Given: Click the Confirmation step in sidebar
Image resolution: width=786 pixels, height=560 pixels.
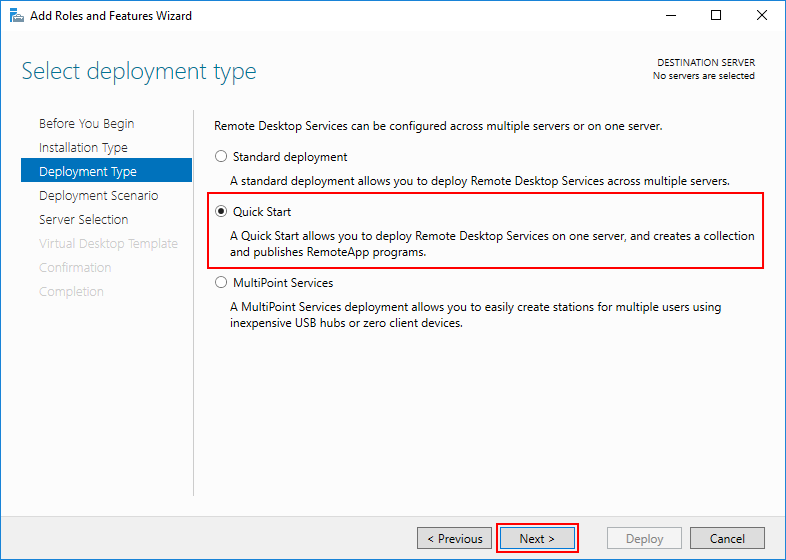Looking at the screenshot, I should (x=75, y=268).
